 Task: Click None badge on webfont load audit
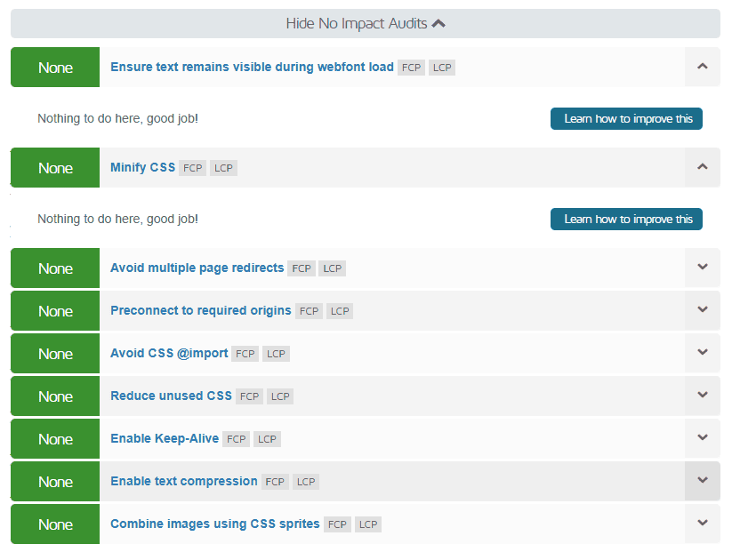(x=55, y=68)
